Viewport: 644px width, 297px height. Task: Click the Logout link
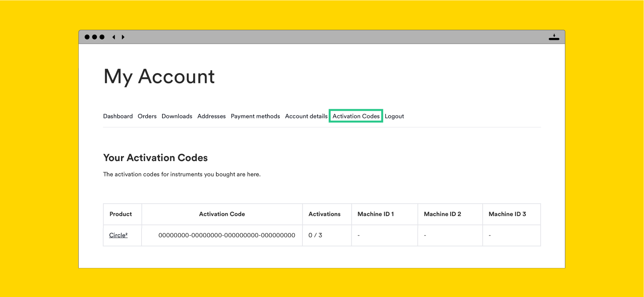[x=394, y=116]
